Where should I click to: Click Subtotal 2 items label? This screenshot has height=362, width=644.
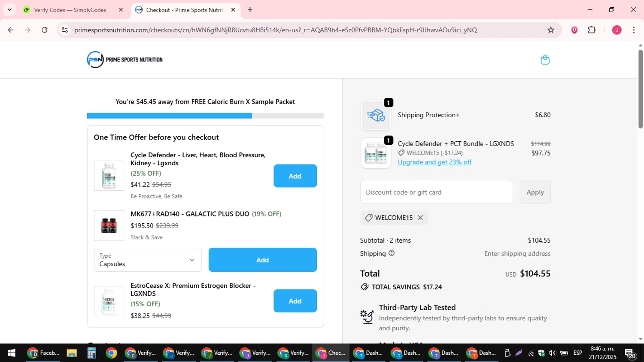pyautogui.click(x=386, y=240)
